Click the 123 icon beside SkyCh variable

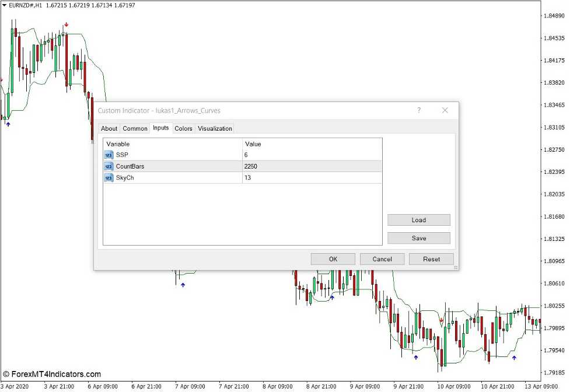(109, 178)
